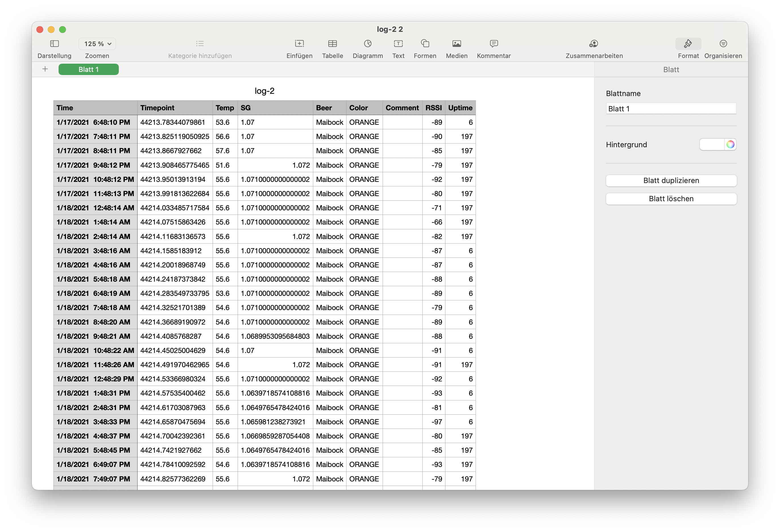Open Zusammenarbeiten collaboration icon
Screen dimensions: 780x532
point(594,44)
